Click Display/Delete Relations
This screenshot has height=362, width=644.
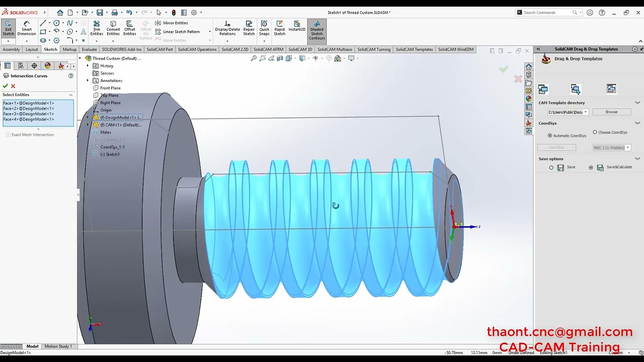227,28
